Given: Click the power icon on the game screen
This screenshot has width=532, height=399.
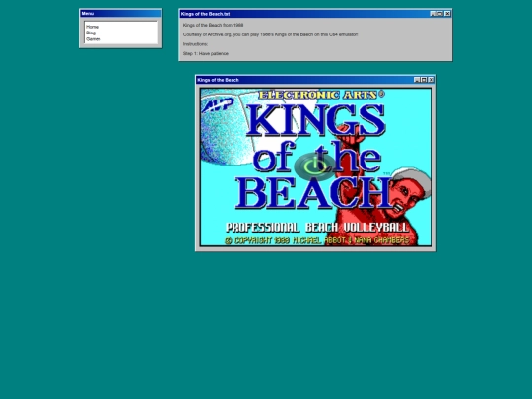Looking at the screenshot, I should (315, 166).
